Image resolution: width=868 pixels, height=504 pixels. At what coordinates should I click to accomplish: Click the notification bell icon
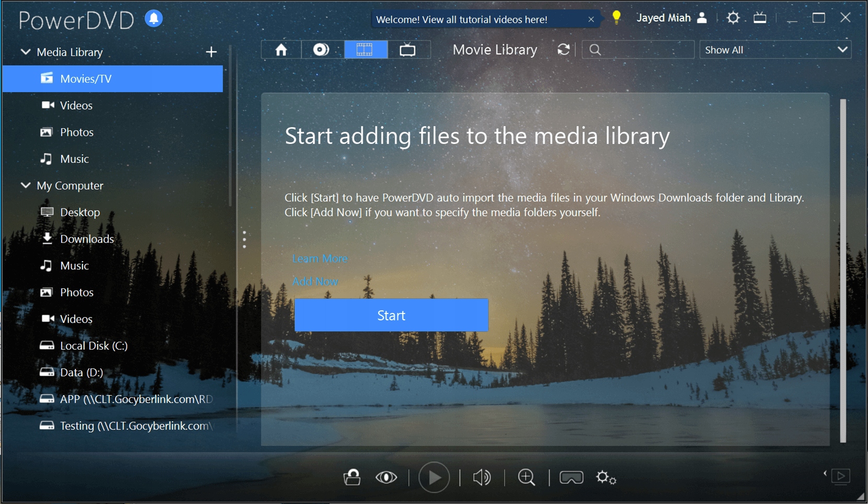tap(154, 18)
